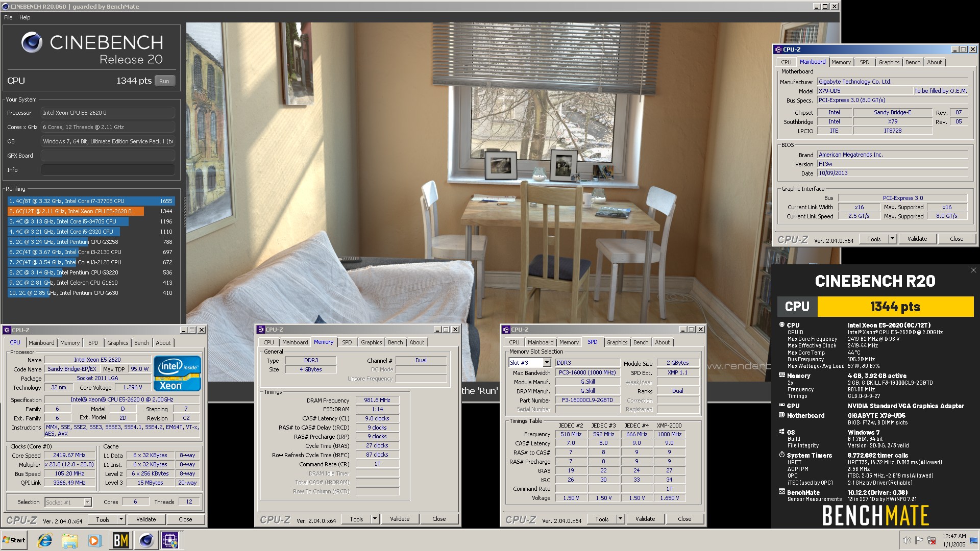Open the Windows Start menu
Screen dimensions: 980x551
[14, 540]
